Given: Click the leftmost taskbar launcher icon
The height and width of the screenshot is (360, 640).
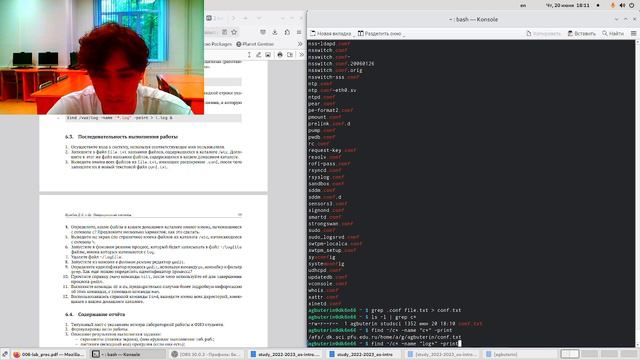Looking at the screenshot, I should [x=4, y=354].
